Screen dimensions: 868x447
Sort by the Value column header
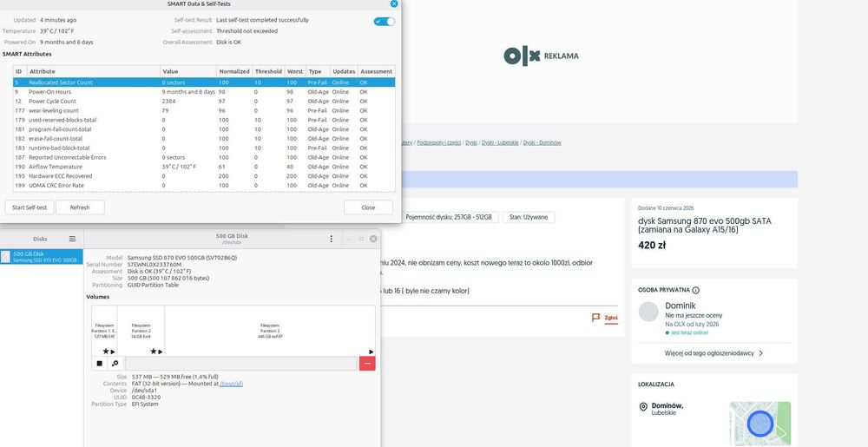188,71
